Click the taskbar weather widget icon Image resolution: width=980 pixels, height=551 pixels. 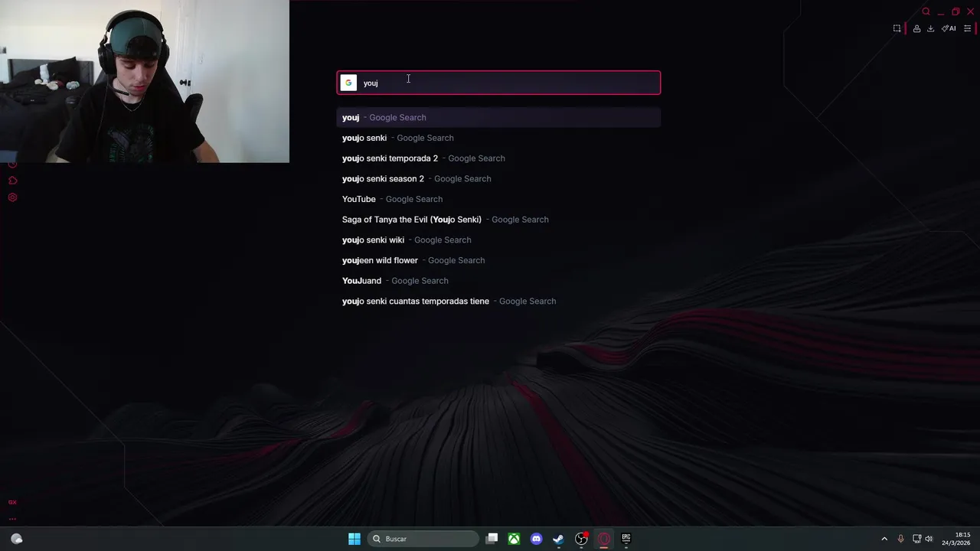pyautogui.click(x=17, y=539)
